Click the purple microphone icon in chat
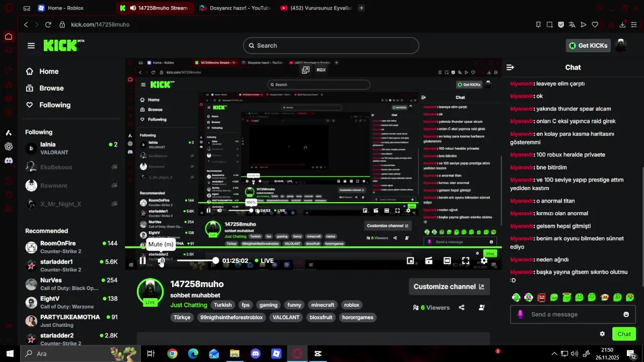Image resolution: width=644 pixels, height=362 pixels. coord(520,314)
